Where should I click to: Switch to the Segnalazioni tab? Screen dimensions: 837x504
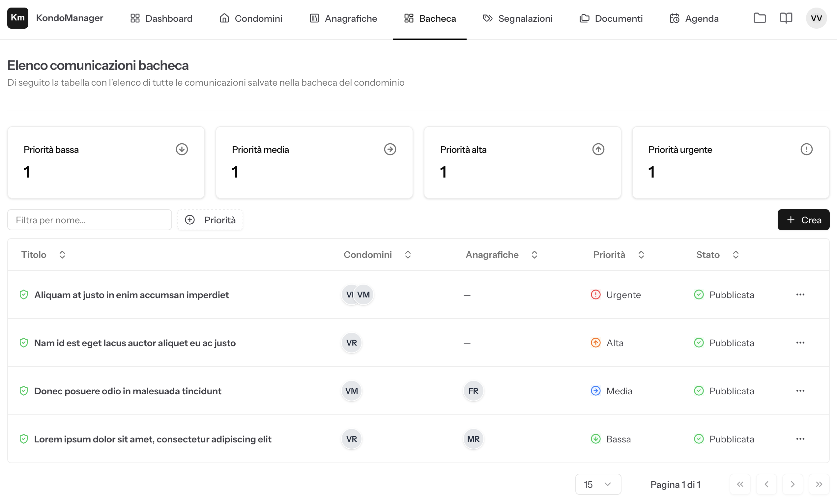point(517,18)
